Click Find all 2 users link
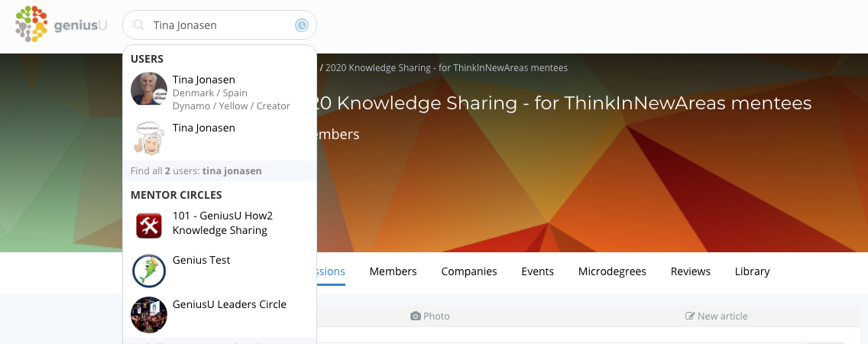Viewport: 868px width, 344px height. pyautogui.click(x=196, y=171)
